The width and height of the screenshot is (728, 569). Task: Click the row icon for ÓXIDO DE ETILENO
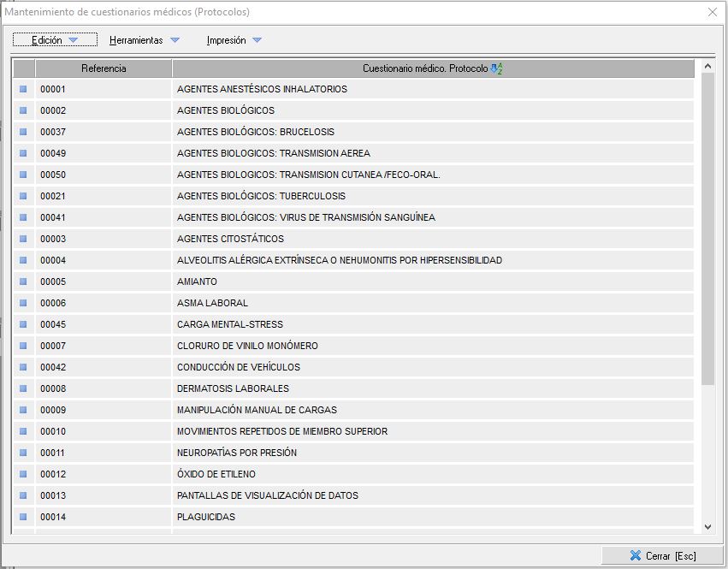coord(23,474)
